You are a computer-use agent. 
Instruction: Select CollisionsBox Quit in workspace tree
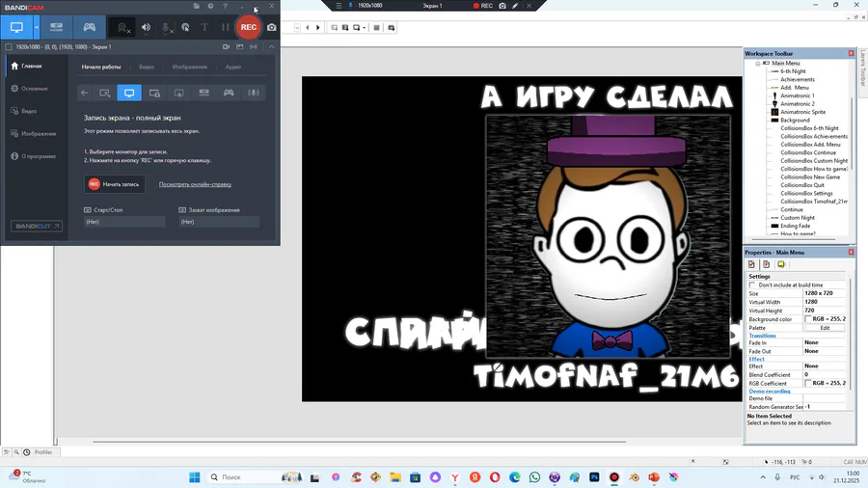pos(802,185)
